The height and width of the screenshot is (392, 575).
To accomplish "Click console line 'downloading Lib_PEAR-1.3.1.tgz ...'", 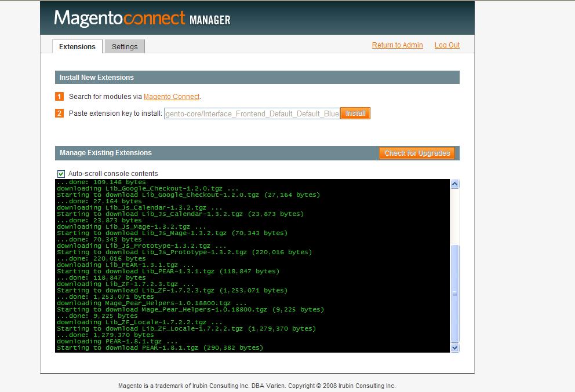I will 125,265.
